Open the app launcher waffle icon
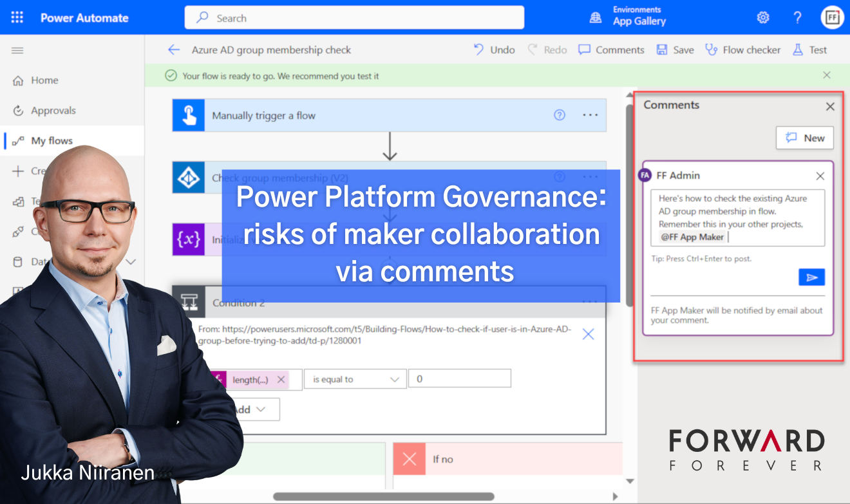850x504 pixels. click(17, 17)
